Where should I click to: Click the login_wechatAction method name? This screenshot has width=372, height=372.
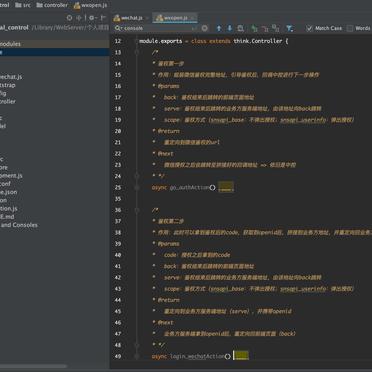[197, 356]
